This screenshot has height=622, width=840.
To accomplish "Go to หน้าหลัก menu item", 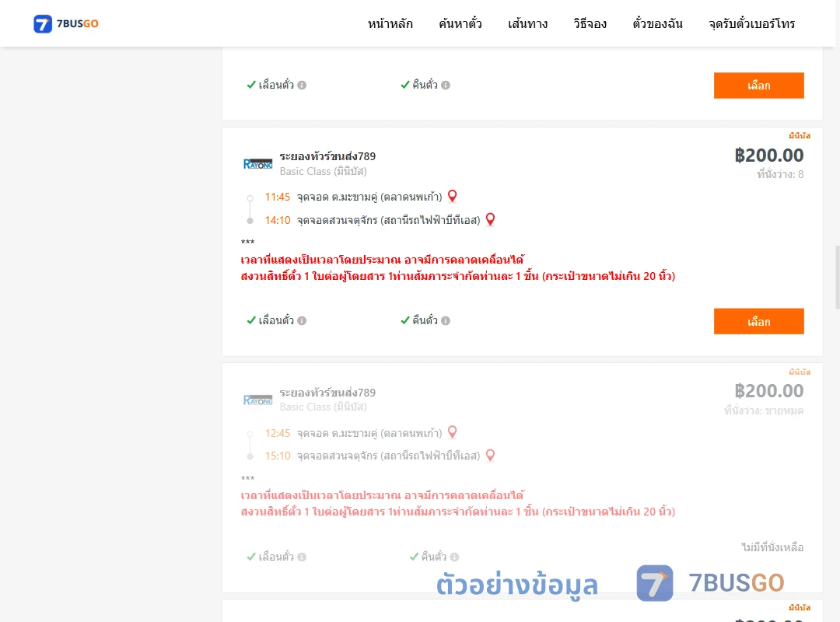I will (x=390, y=23).
